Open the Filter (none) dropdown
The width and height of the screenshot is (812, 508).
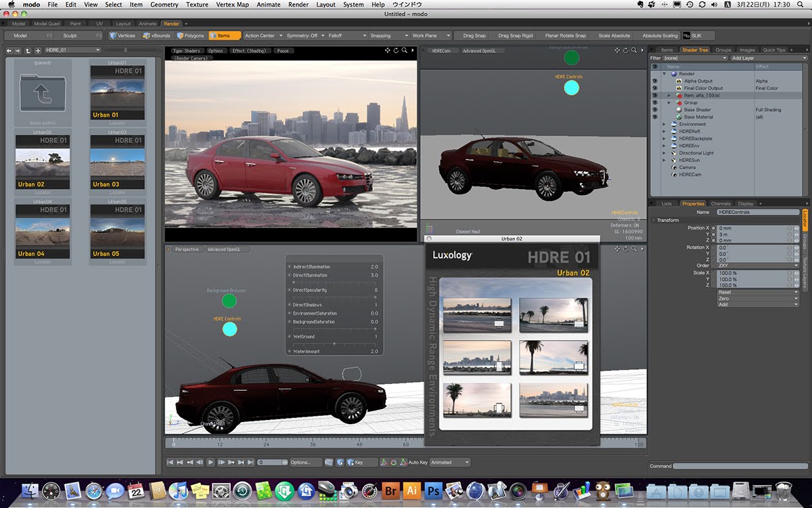coord(696,58)
